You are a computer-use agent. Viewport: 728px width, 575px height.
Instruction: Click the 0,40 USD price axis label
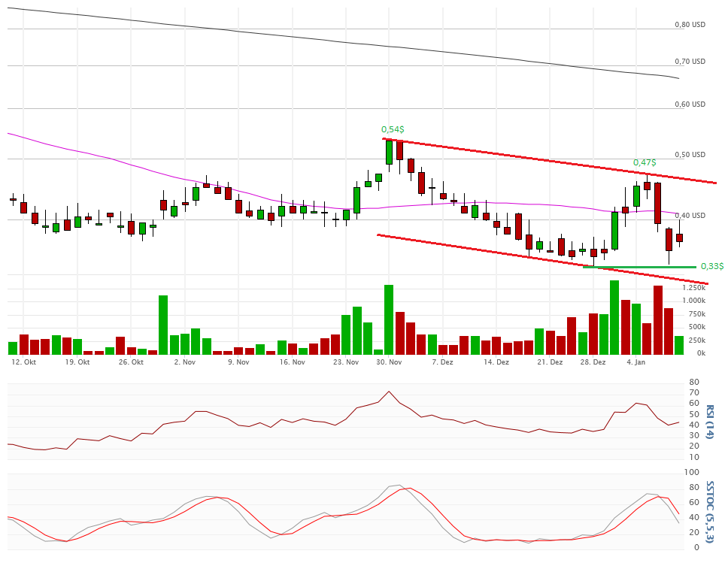[x=690, y=216]
